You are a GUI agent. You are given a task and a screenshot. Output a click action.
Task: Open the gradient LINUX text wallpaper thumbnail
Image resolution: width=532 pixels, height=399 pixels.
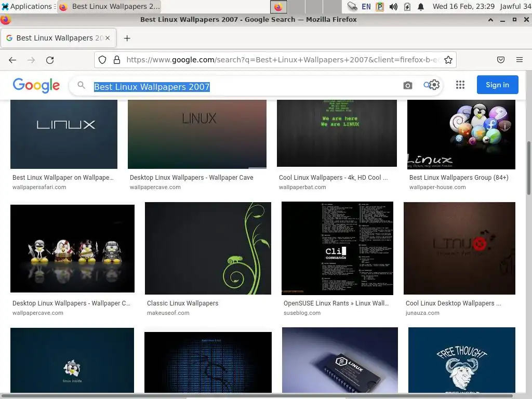pos(197,134)
